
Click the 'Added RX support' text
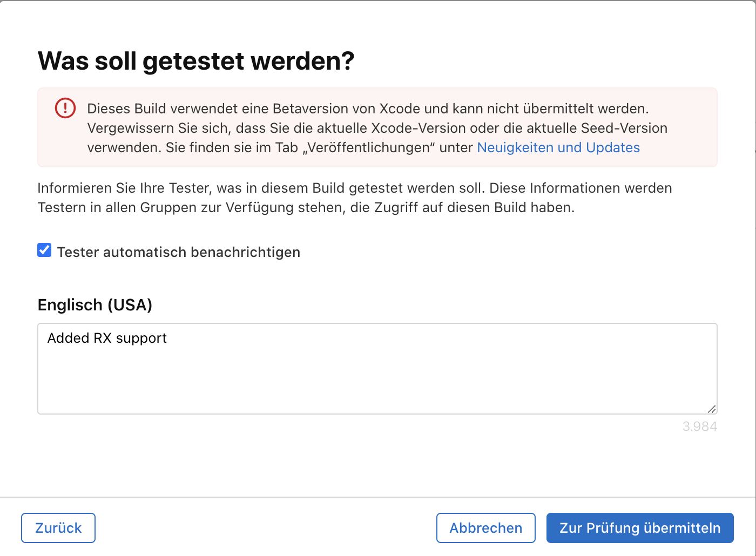tap(107, 338)
